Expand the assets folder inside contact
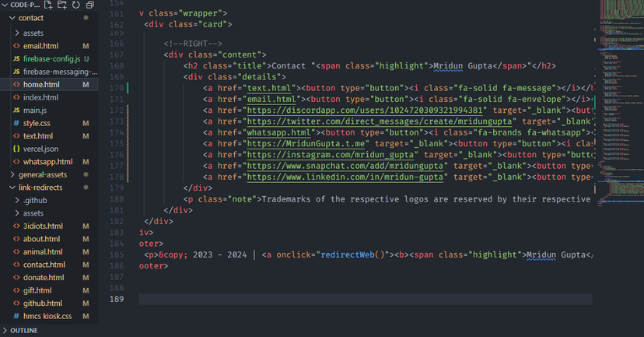The image size is (644, 337). pyautogui.click(x=17, y=33)
